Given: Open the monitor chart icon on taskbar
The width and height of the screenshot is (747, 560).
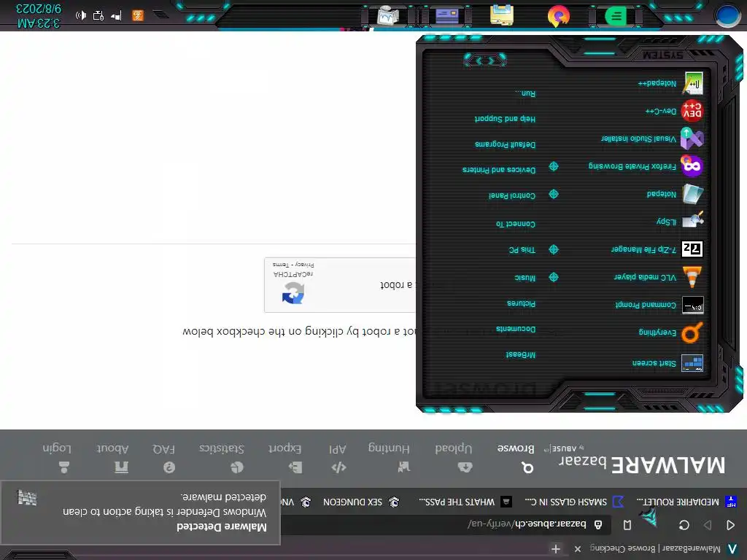Looking at the screenshot, I should click(388, 15).
